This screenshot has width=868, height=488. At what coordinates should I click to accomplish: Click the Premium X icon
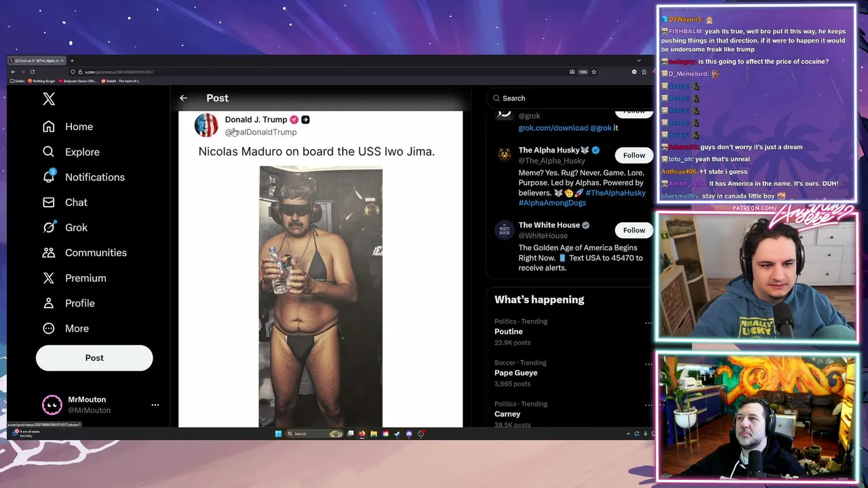point(49,278)
